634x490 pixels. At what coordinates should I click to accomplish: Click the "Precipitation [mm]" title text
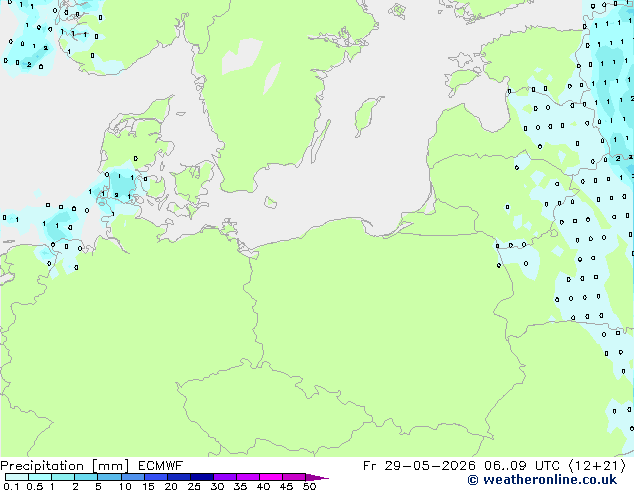[x=65, y=466]
